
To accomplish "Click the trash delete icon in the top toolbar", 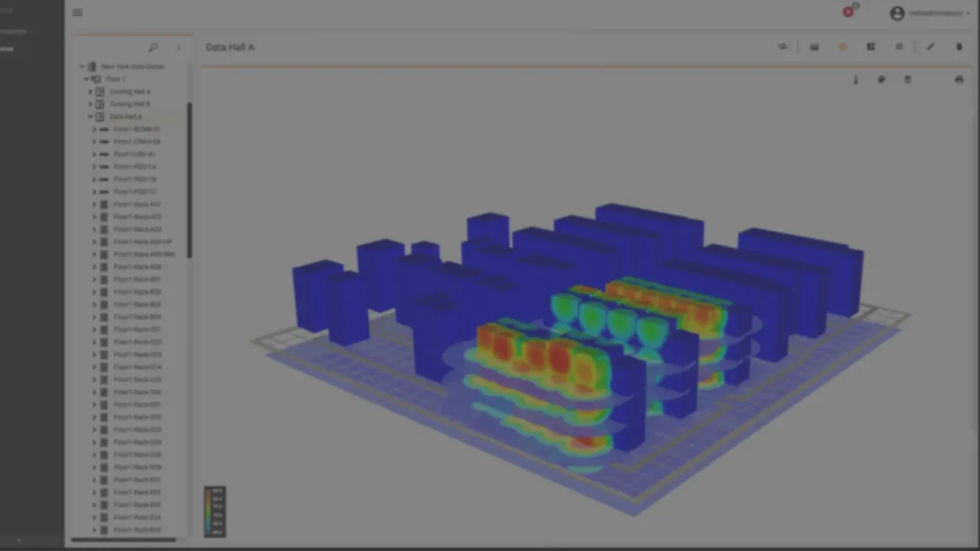I will pyautogui.click(x=959, y=47).
